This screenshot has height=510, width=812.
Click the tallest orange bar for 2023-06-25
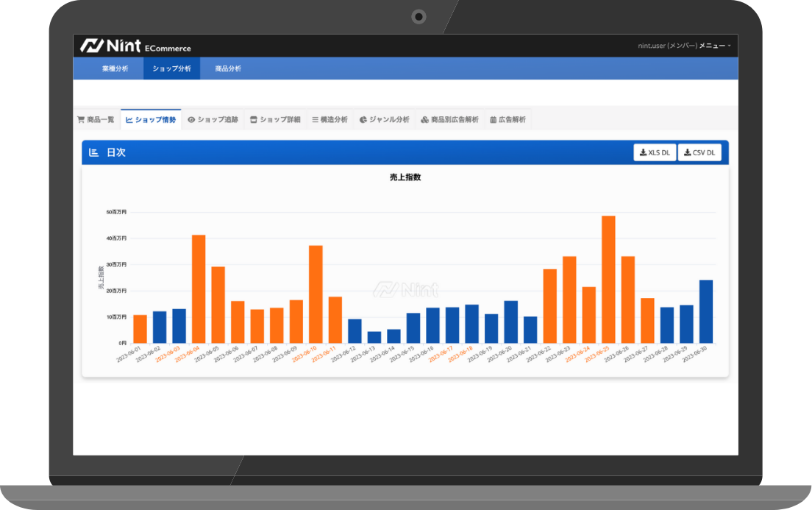click(x=608, y=280)
